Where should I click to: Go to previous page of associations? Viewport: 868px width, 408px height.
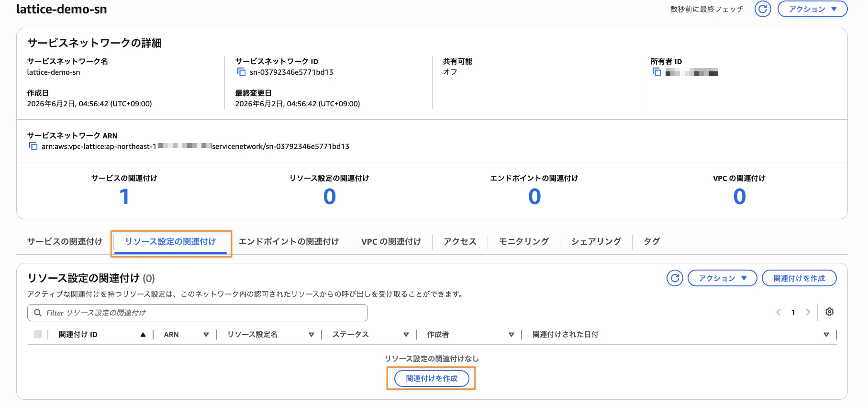click(x=779, y=312)
